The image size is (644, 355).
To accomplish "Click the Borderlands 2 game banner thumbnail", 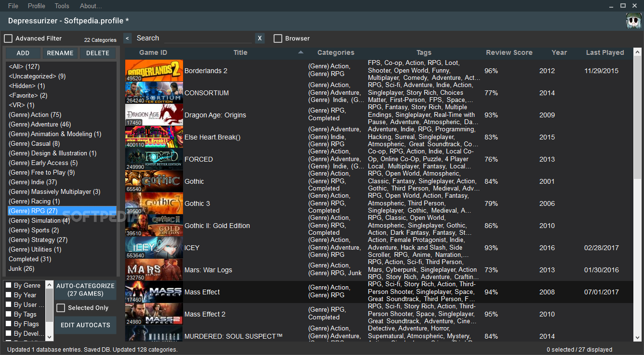I will point(154,71).
